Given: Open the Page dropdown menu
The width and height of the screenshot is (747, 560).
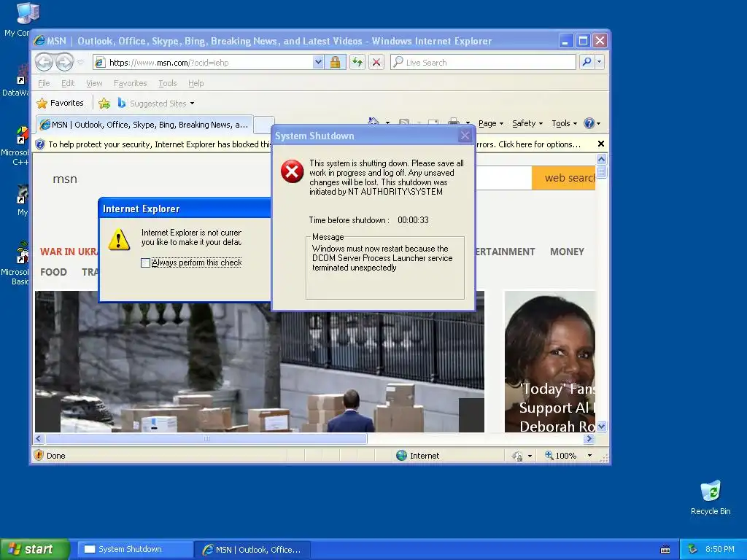Looking at the screenshot, I should (x=491, y=123).
